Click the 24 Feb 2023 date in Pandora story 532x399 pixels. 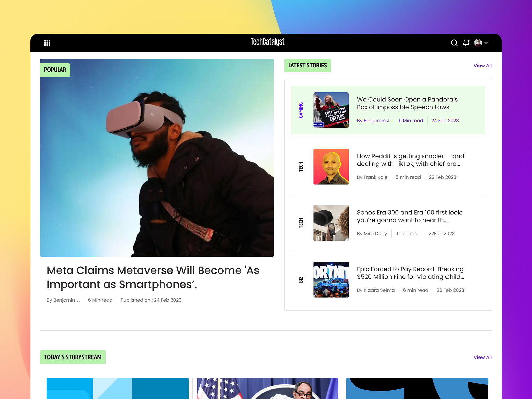(x=445, y=121)
